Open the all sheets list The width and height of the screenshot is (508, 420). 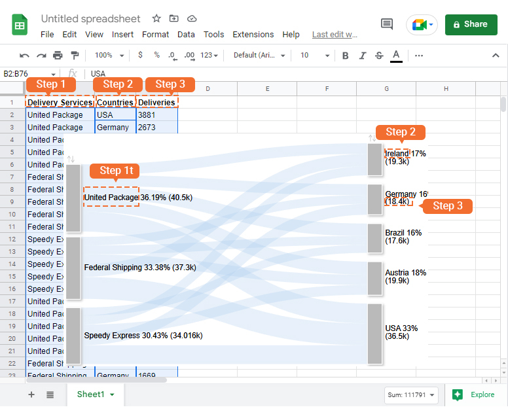50,394
